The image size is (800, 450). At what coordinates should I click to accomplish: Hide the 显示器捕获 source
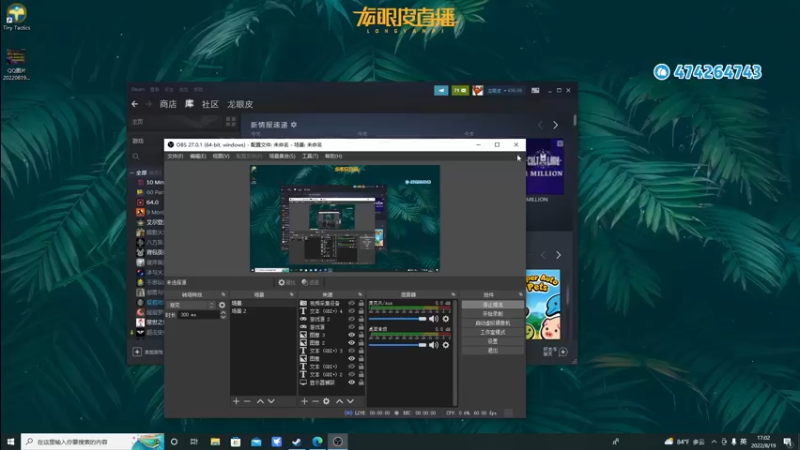point(352,382)
